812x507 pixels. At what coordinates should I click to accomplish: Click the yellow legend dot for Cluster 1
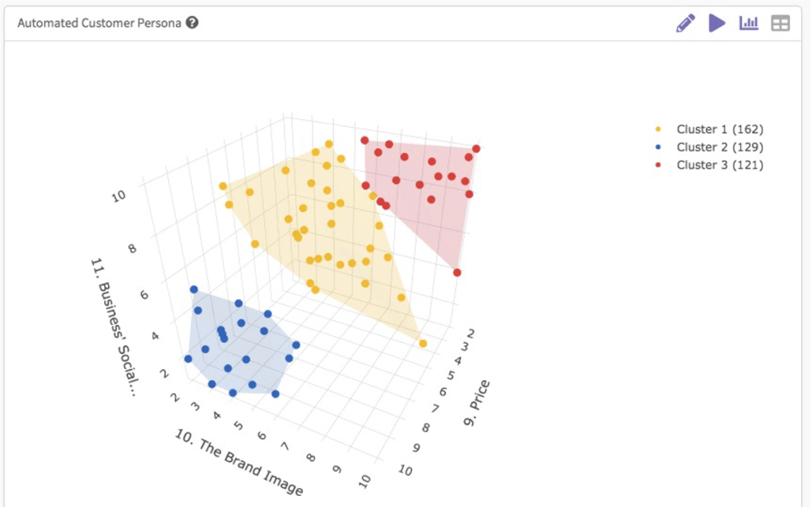658,130
